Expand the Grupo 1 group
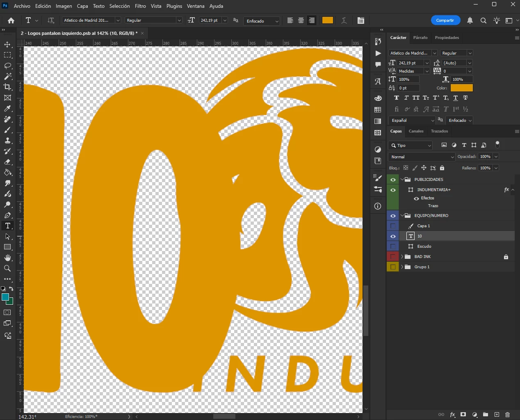The height and width of the screenshot is (420, 520). [402, 267]
